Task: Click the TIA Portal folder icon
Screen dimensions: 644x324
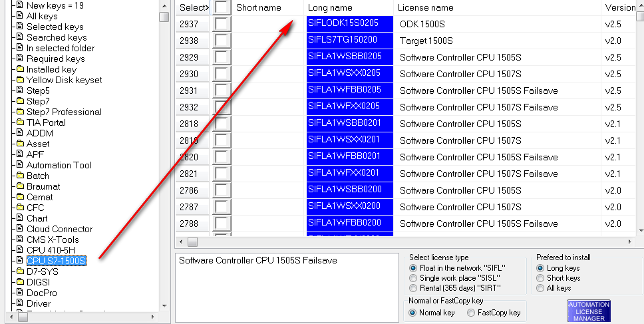Action: click(20, 122)
